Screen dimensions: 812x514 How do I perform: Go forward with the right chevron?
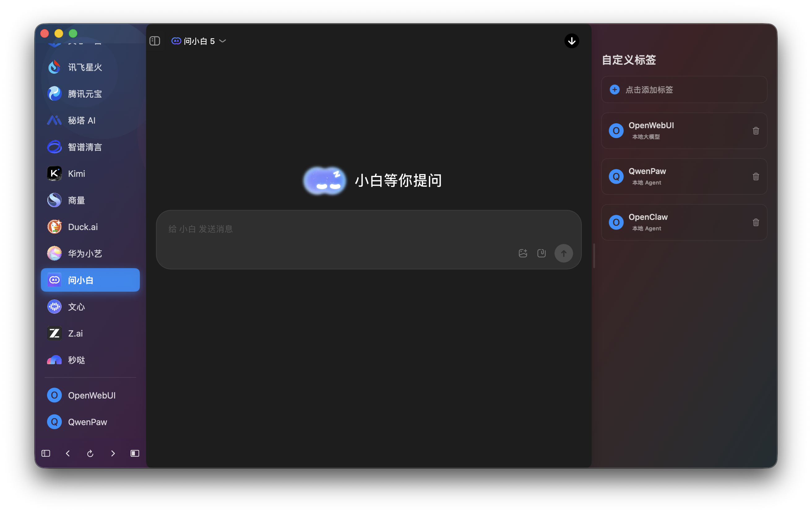(x=113, y=454)
